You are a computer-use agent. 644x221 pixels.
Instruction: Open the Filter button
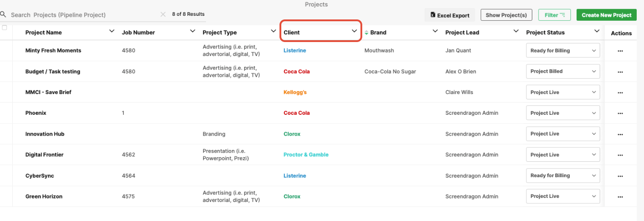tap(554, 15)
